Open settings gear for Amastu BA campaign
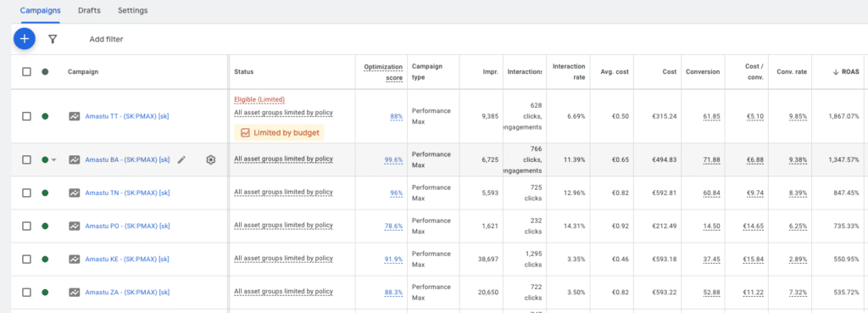The height and width of the screenshot is (313, 868). coord(210,159)
